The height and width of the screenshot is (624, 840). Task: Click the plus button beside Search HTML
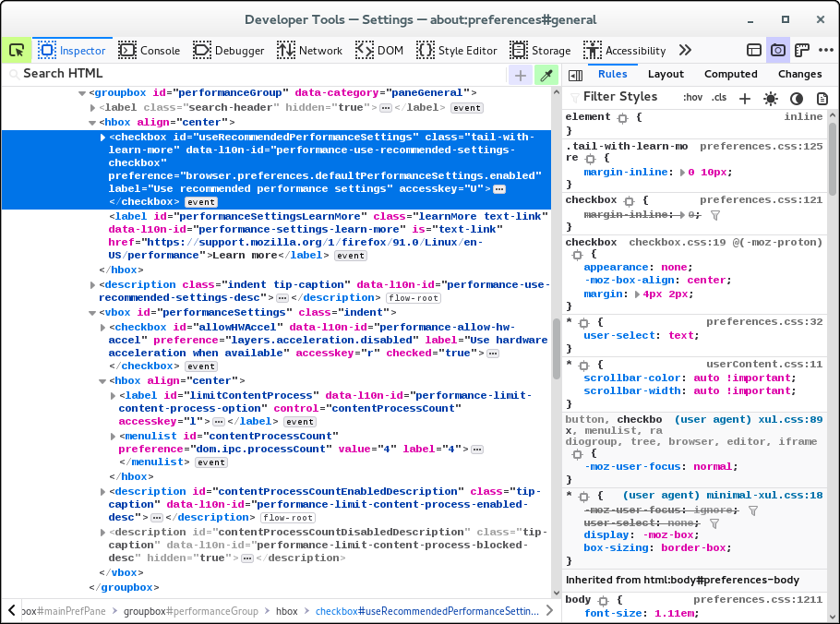521,76
